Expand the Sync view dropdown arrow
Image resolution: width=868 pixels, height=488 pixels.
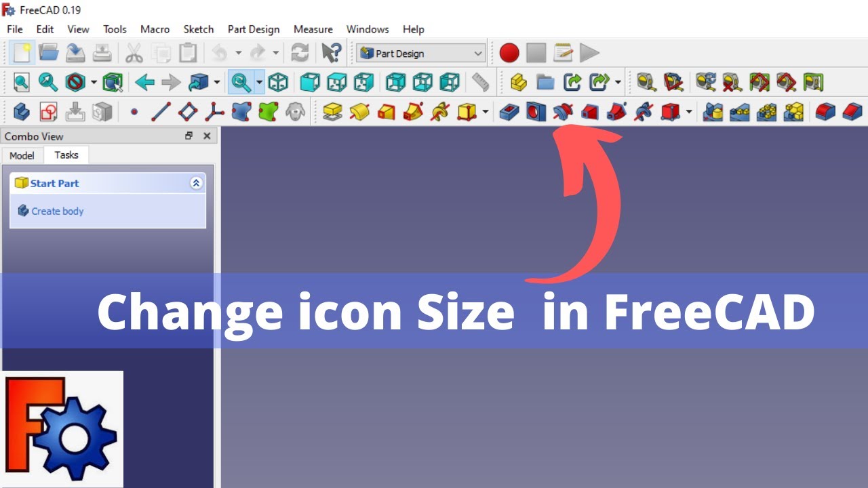259,83
